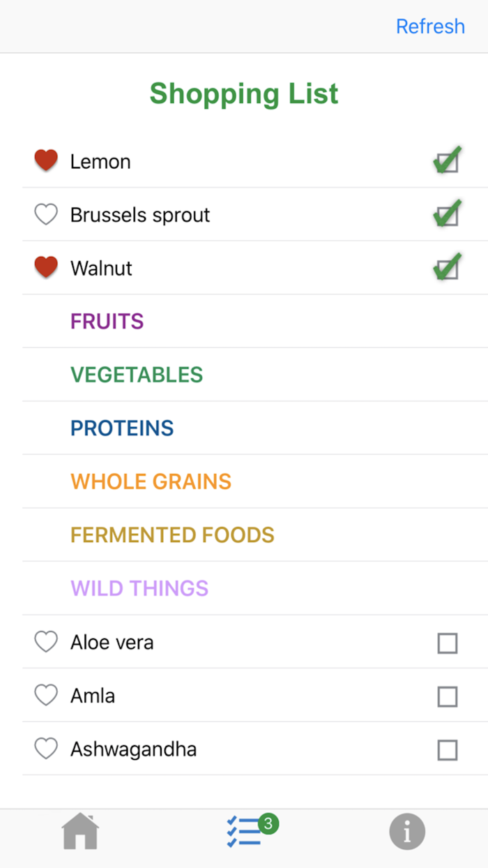Tap the heart next to Aloe vera

pyautogui.click(x=45, y=642)
